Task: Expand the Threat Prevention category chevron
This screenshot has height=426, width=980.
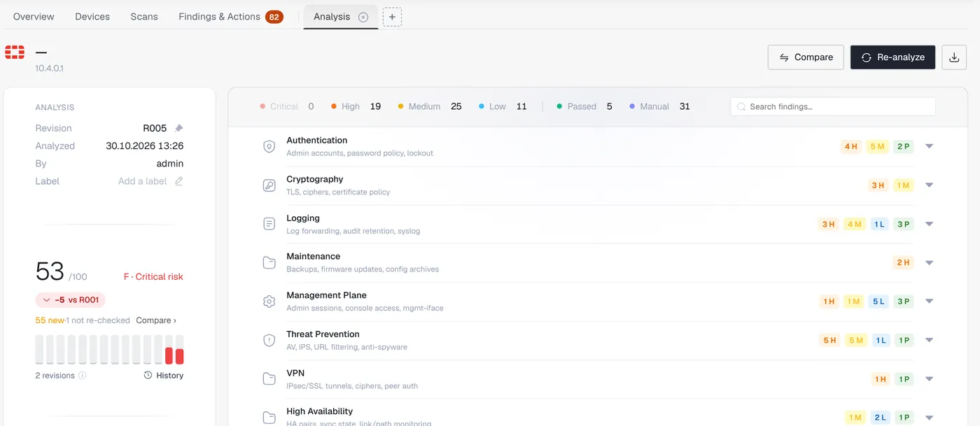Action: [930, 340]
